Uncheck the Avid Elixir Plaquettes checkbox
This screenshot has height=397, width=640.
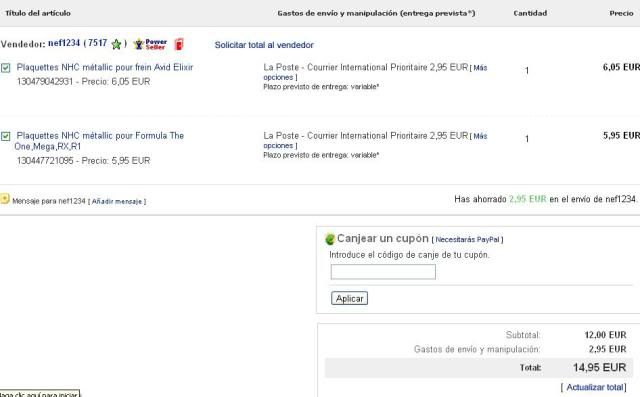pyautogui.click(x=5, y=68)
